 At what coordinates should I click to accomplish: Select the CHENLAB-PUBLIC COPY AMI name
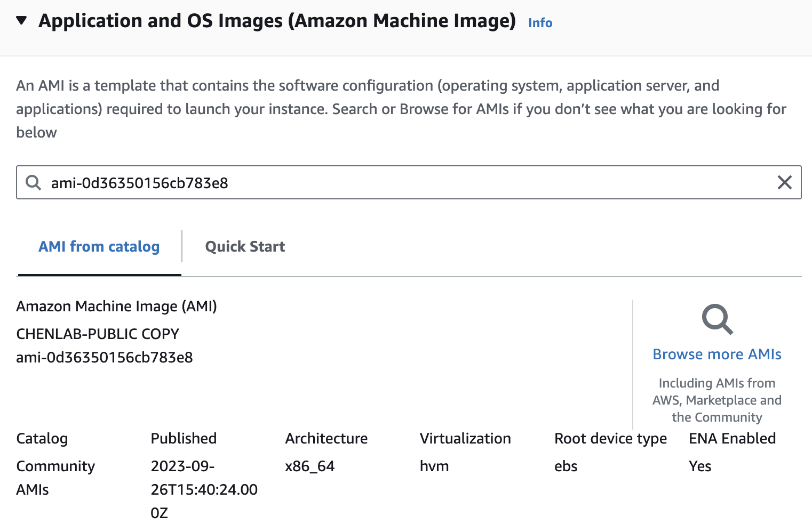98,334
